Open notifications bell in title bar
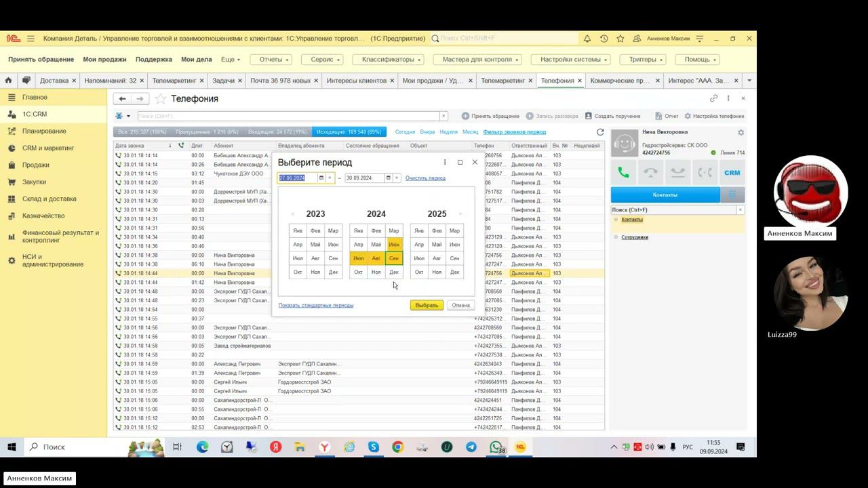Viewport: 868px width, 488px height. [587, 39]
